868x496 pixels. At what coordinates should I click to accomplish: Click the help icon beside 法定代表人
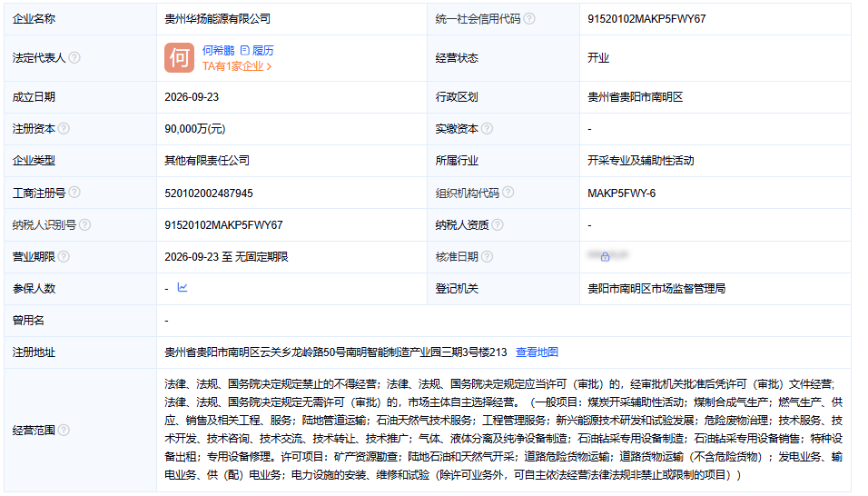(74, 57)
